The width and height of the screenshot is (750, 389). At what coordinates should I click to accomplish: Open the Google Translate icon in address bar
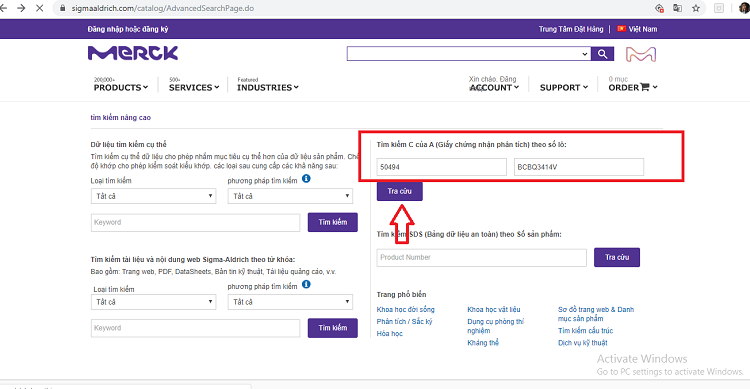tap(677, 8)
